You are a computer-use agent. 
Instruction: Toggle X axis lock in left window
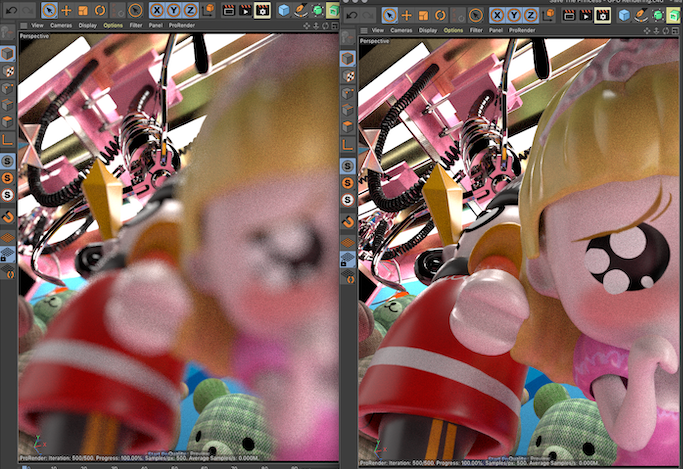157,10
